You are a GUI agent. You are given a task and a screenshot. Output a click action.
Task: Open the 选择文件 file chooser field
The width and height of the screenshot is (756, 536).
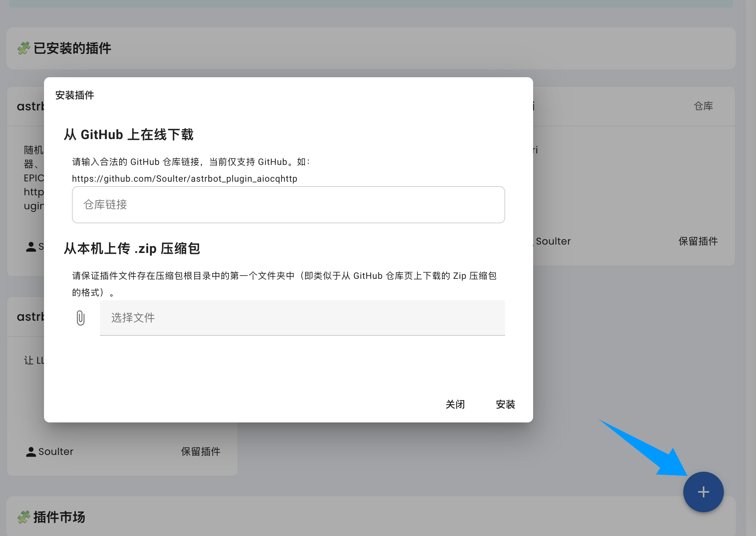pos(302,318)
